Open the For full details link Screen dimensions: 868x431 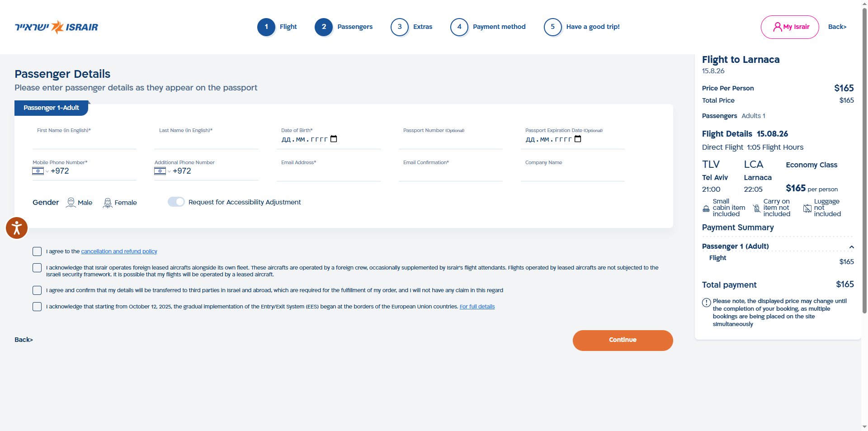pyautogui.click(x=477, y=307)
